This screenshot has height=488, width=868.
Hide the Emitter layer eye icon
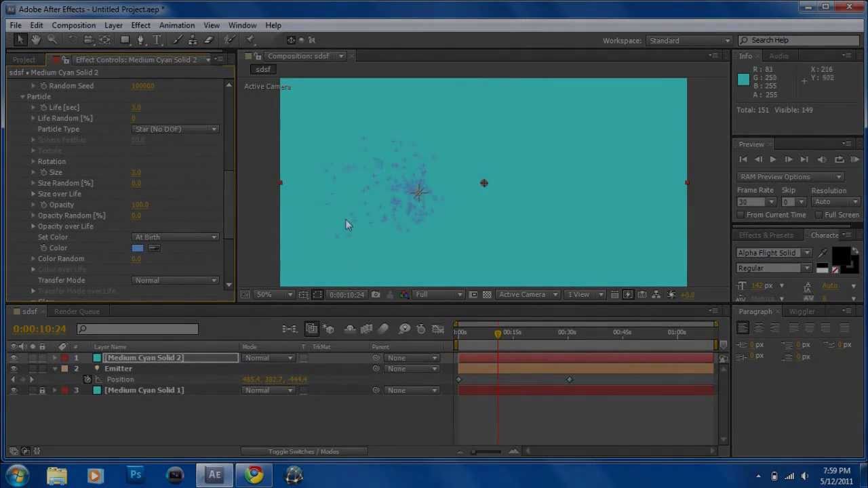tap(14, 369)
